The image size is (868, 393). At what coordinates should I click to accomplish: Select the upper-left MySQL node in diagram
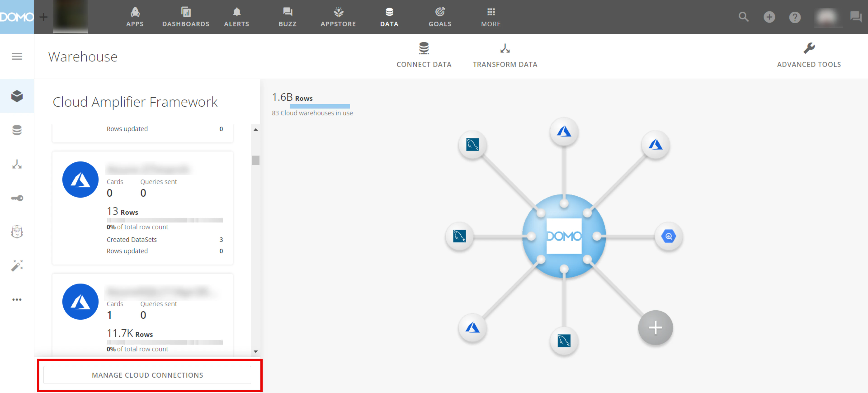point(472,145)
